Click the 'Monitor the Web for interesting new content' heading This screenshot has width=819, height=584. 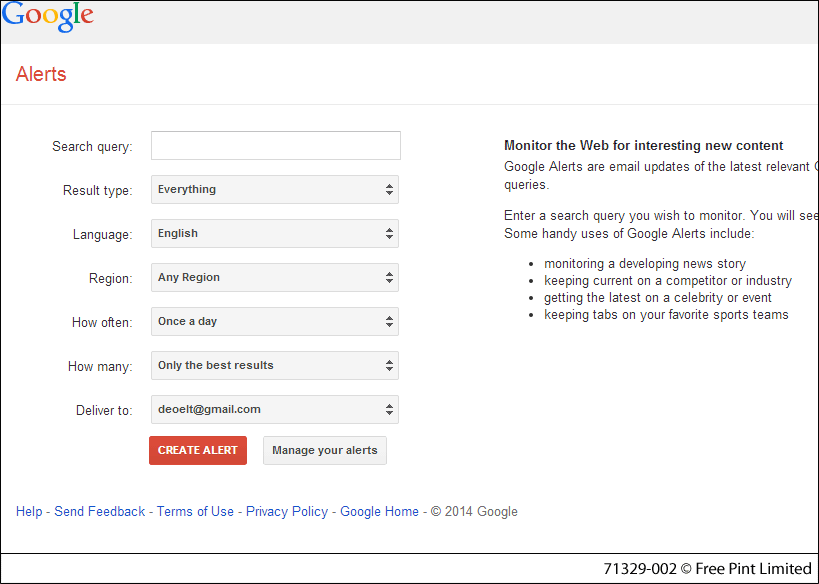644,145
